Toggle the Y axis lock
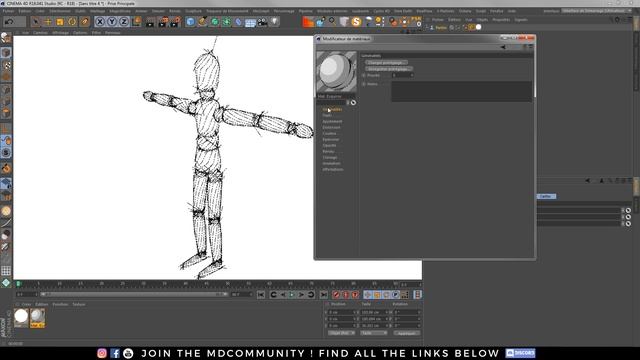Screen dimensions: 640x360 pos(112,21)
